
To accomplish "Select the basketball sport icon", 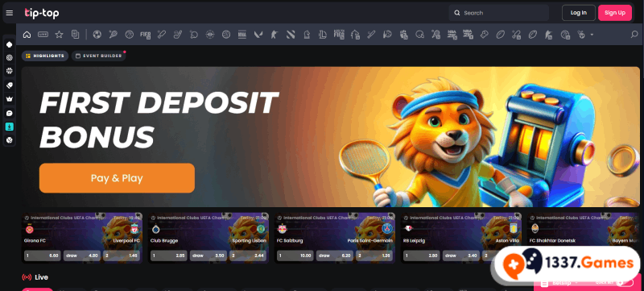I will (x=130, y=35).
